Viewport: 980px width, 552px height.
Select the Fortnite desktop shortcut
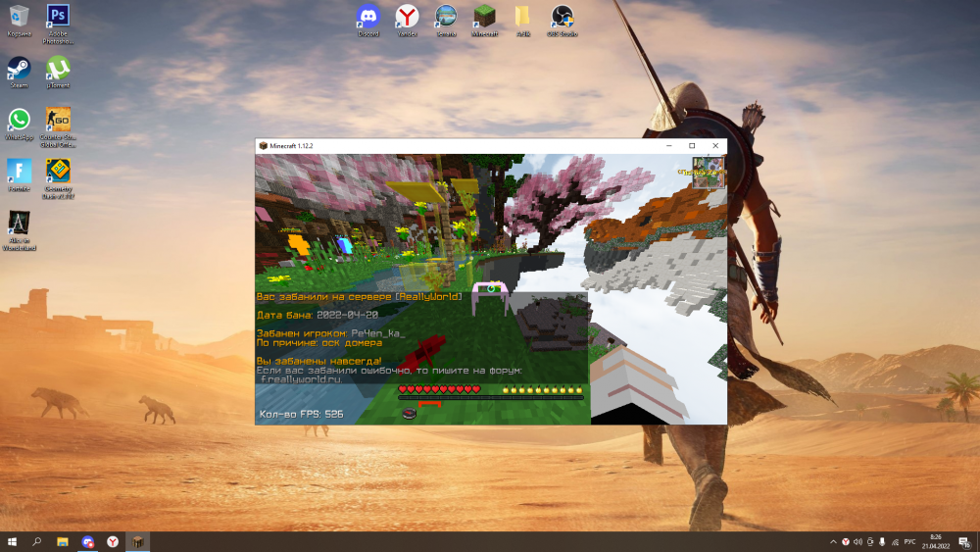tap(19, 176)
